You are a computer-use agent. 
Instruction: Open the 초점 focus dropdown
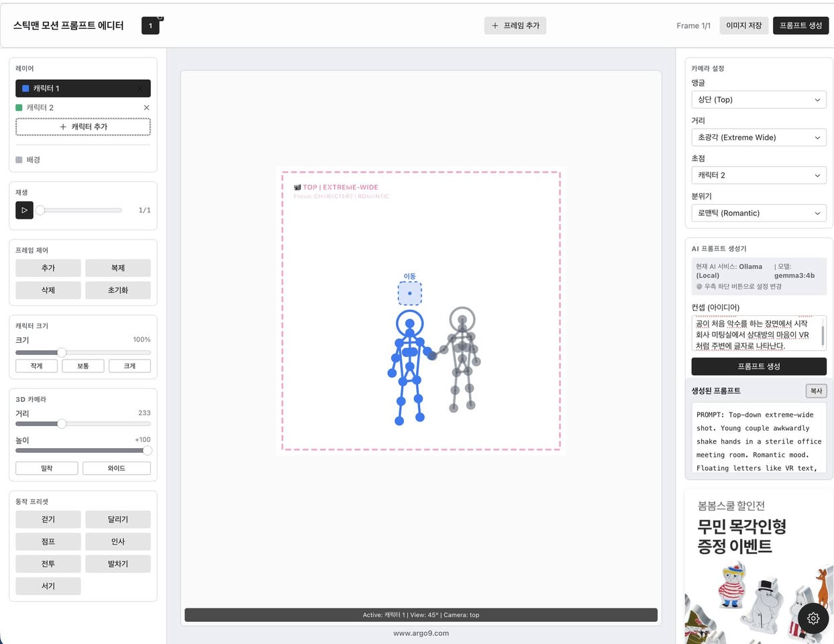(x=758, y=175)
